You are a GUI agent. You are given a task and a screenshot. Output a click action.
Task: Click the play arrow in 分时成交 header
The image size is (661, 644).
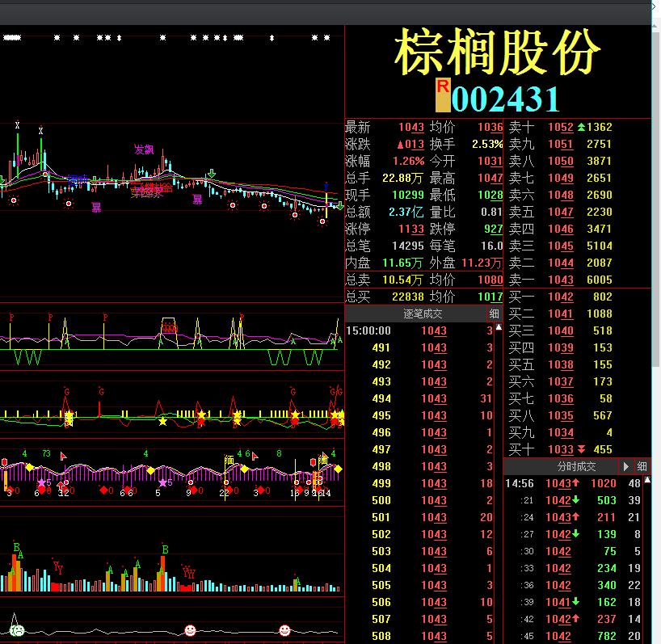point(625,466)
